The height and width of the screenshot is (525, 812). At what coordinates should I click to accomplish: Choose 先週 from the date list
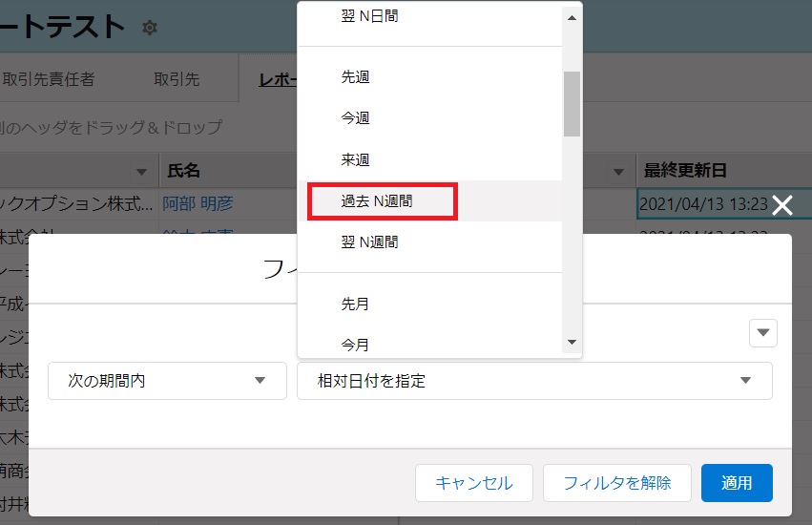tap(430, 76)
